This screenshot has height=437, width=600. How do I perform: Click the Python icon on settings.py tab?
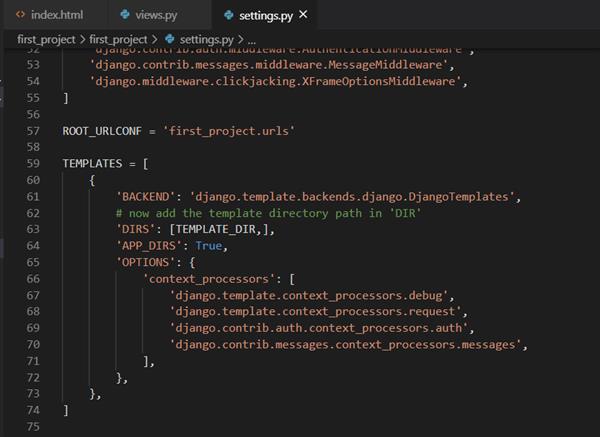pos(229,15)
